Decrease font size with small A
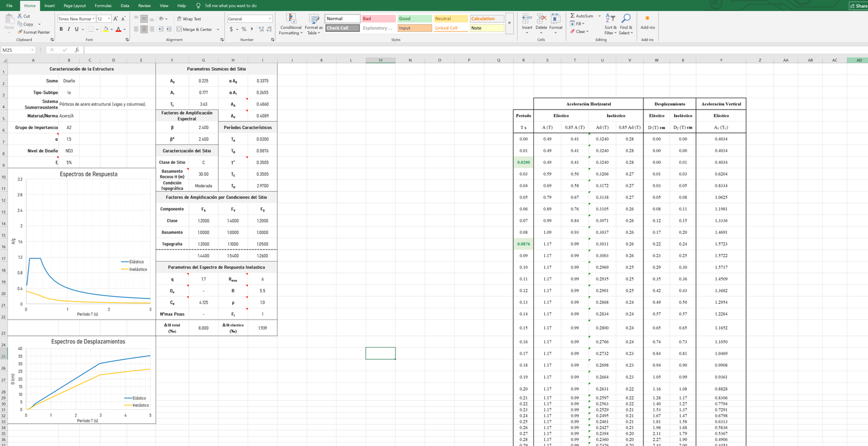868x446 pixels. tap(123, 18)
